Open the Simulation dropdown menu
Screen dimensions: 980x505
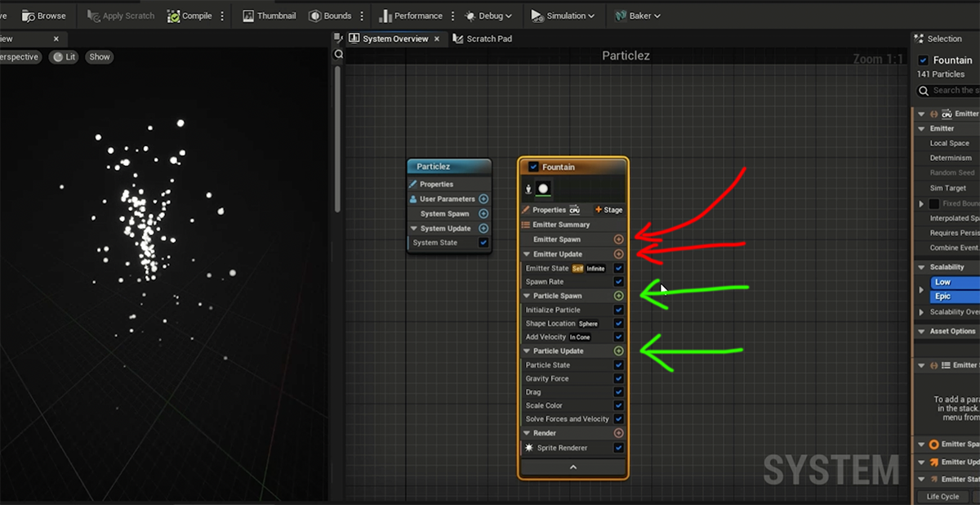point(563,16)
